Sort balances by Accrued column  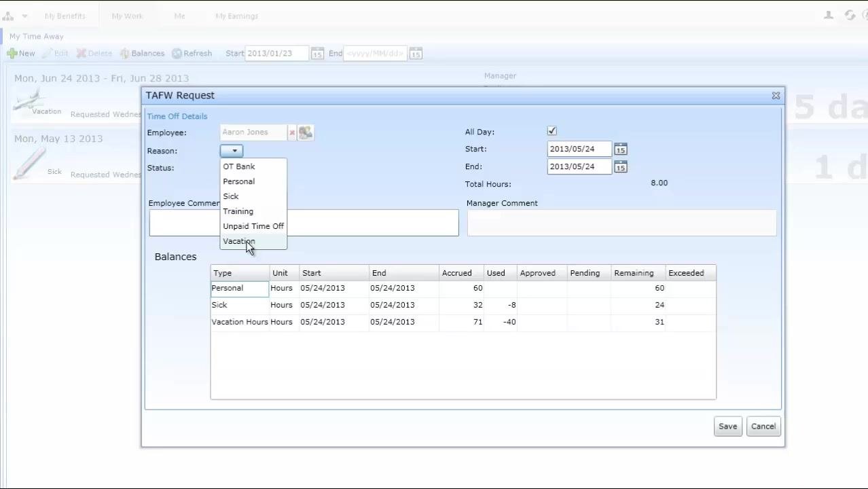pos(461,273)
